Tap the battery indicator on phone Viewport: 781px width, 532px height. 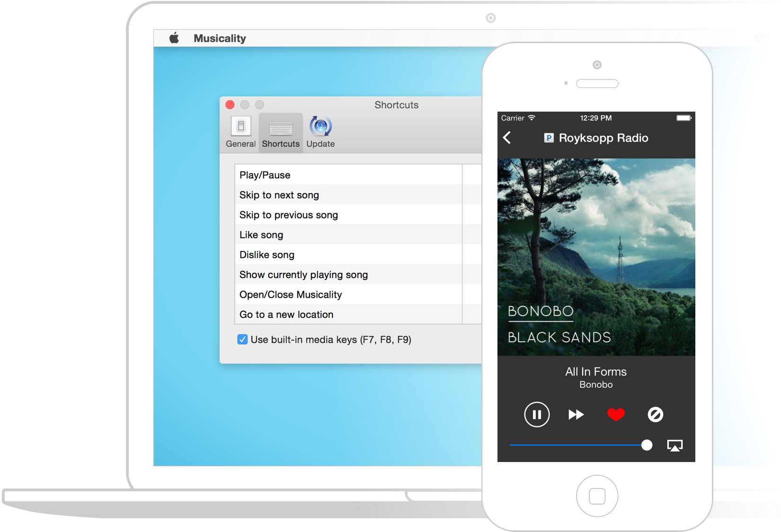(684, 118)
